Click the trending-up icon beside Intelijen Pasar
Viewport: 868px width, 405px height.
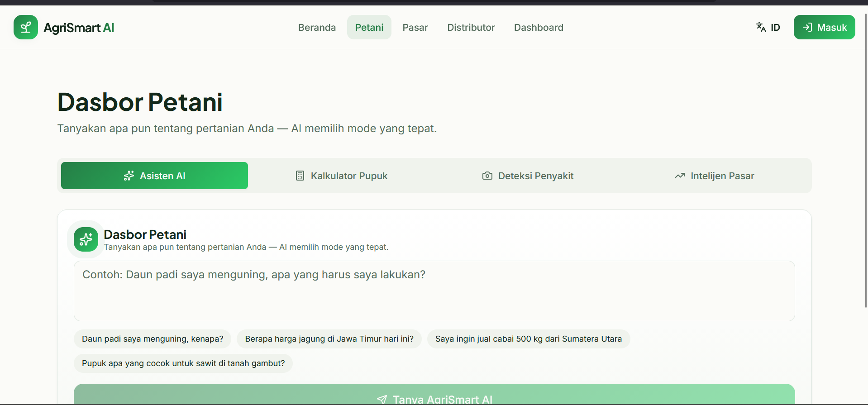679,176
